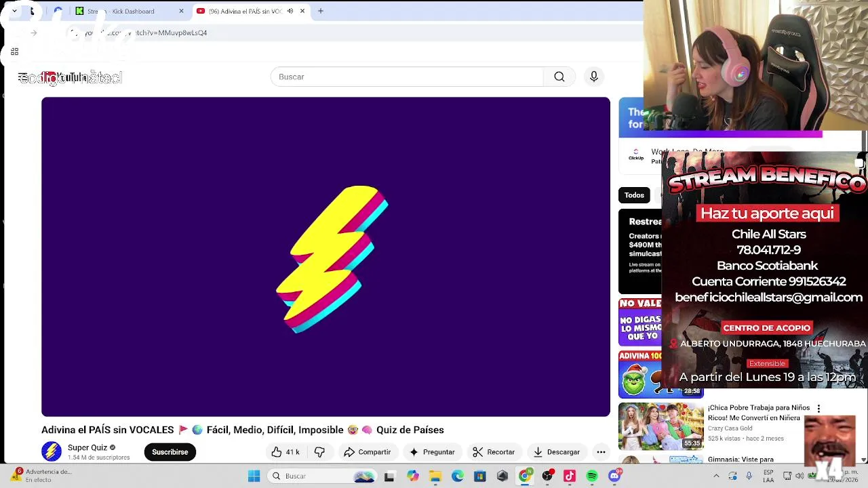Screen dimensions: 868x488
Task: Subscribe with the Suscribirse button
Action: click(170, 452)
